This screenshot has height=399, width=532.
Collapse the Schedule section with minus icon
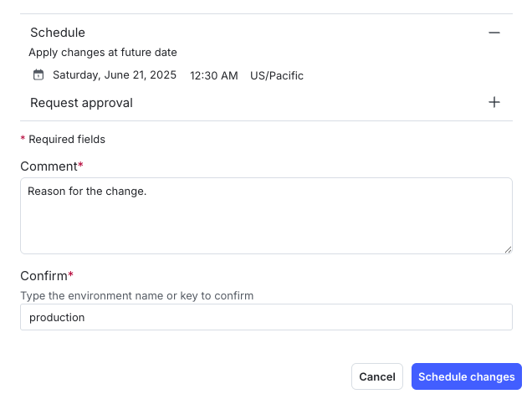click(494, 33)
